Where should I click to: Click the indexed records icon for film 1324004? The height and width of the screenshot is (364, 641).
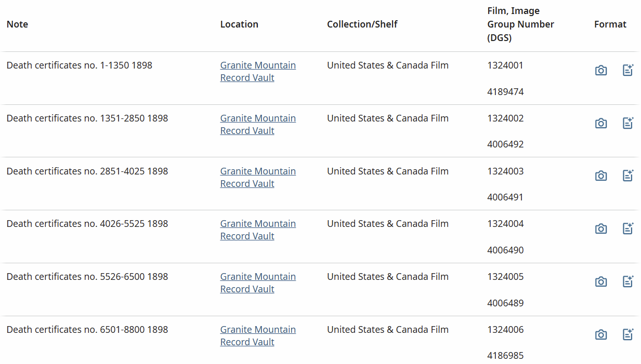(628, 228)
